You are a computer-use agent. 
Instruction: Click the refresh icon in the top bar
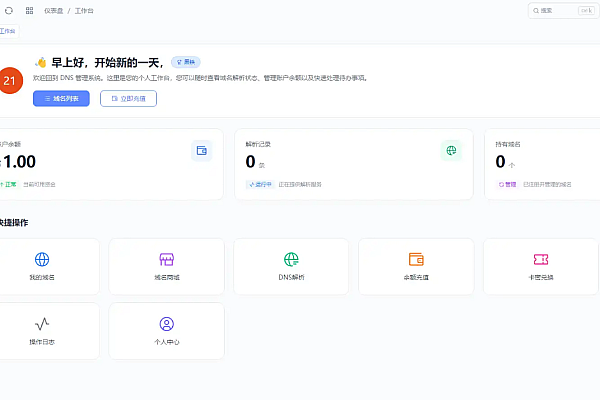[8, 11]
